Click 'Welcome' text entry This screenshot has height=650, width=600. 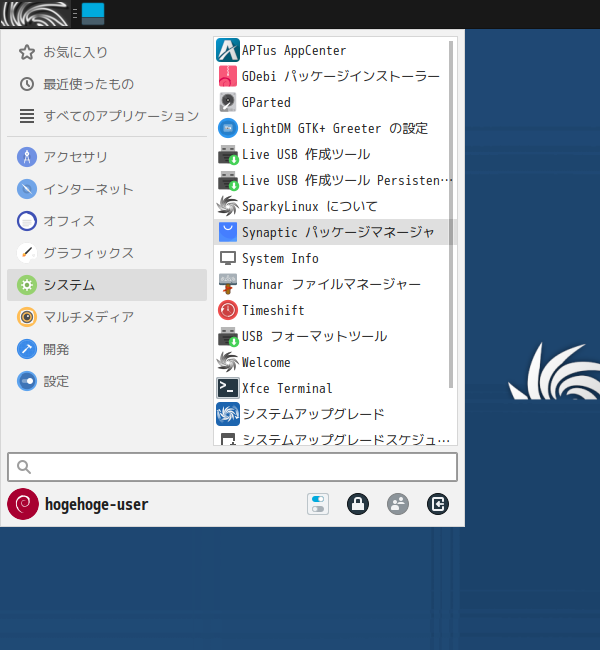tap(266, 362)
